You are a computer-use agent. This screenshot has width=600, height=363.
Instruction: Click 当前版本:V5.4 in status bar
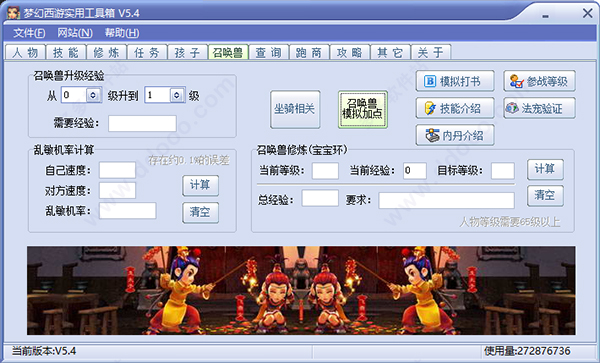click(44, 351)
